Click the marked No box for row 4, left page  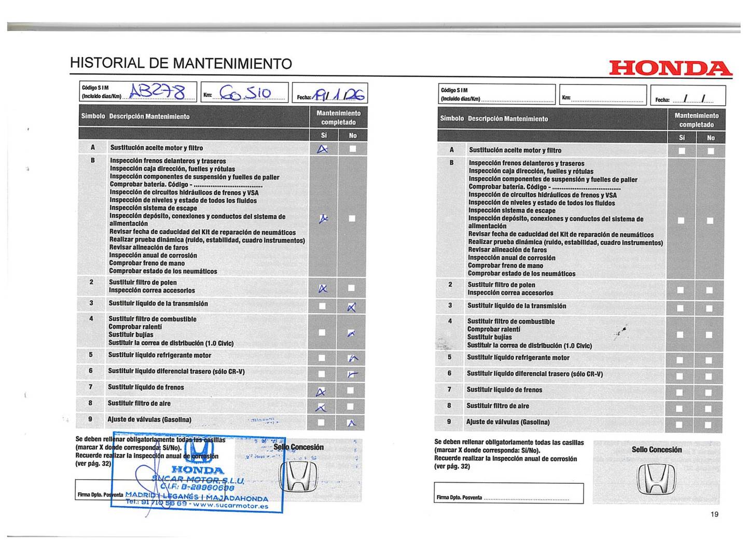[x=351, y=333]
